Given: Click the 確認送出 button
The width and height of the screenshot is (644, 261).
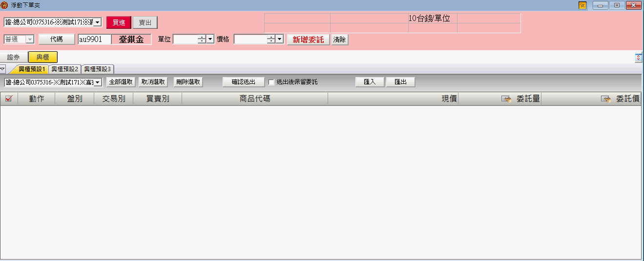Looking at the screenshot, I should coord(243,82).
